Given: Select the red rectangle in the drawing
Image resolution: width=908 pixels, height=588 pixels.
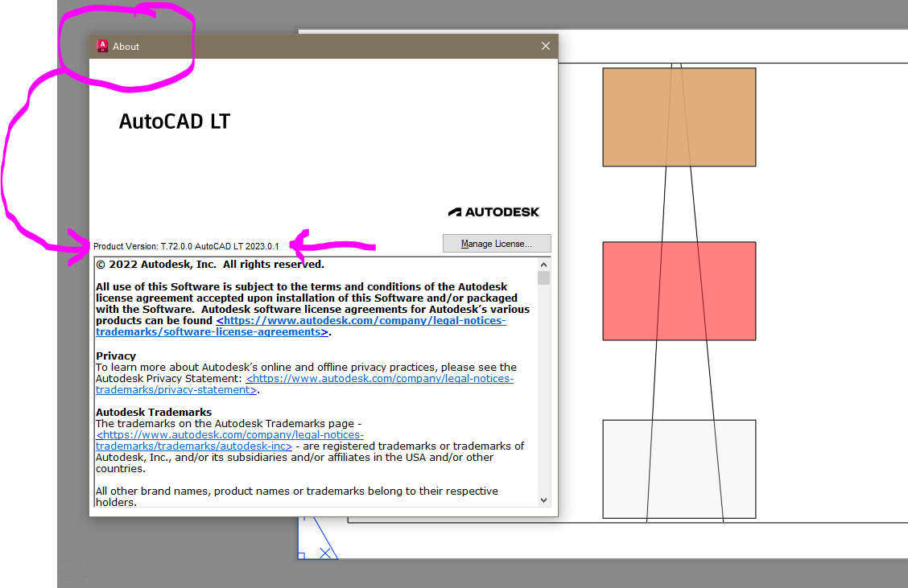Looking at the screenshot, I should (x=679, y=290).
